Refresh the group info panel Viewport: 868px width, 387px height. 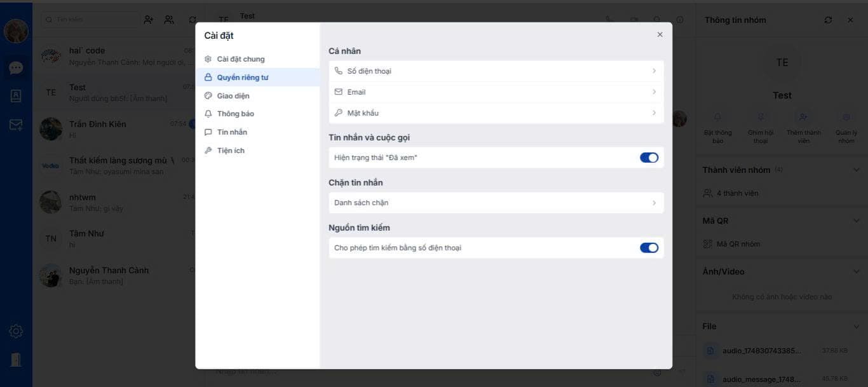pos(828,20)
